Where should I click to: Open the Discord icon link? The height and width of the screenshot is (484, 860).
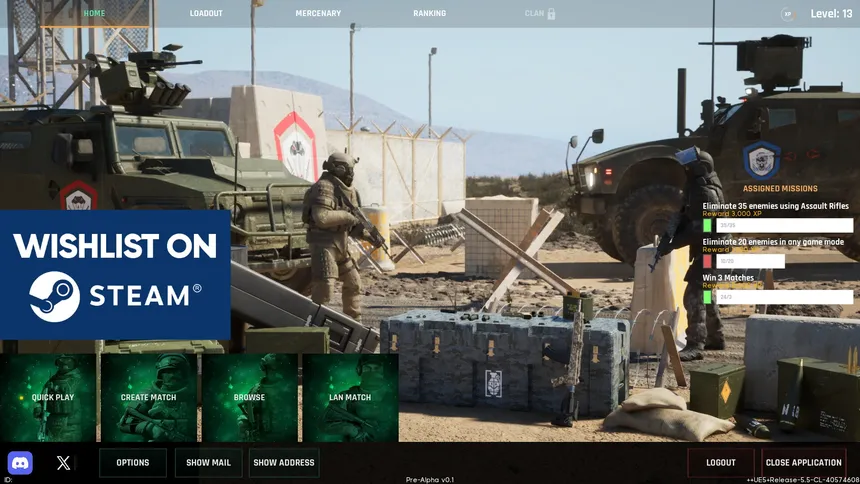pos(20,463)
